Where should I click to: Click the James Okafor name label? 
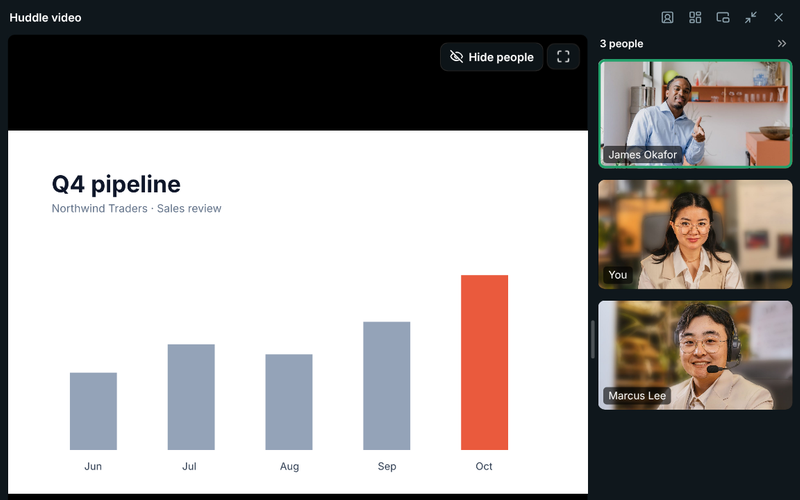(x=642, y=155)
